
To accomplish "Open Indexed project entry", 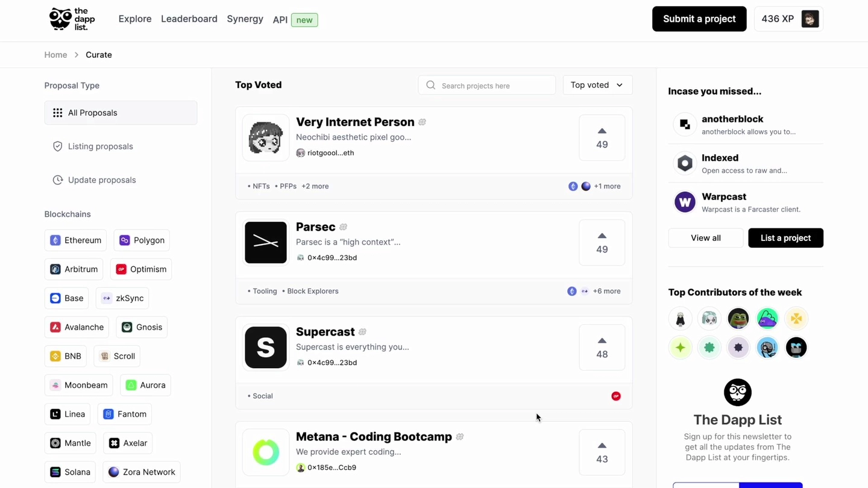I will click(746, 163).
